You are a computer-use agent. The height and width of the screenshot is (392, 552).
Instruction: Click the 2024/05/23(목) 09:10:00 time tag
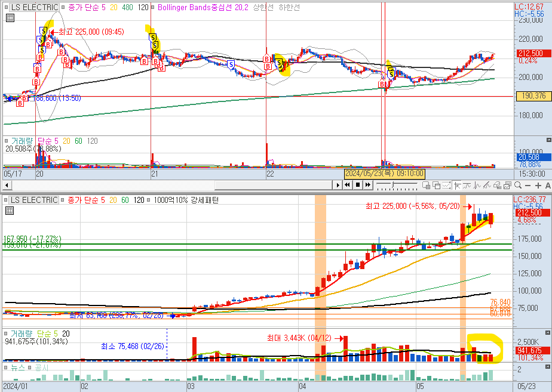[x=385, y=173]
